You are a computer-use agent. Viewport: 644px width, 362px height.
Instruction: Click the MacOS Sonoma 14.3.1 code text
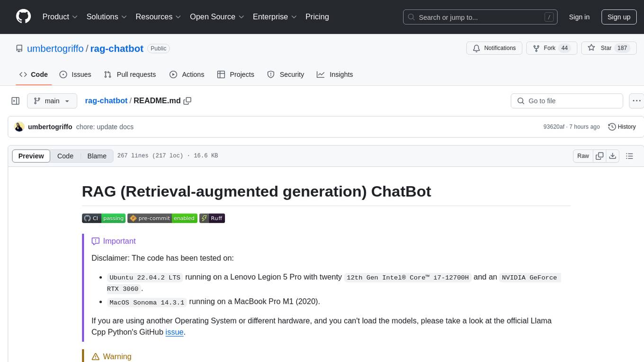tap(147, 302)
